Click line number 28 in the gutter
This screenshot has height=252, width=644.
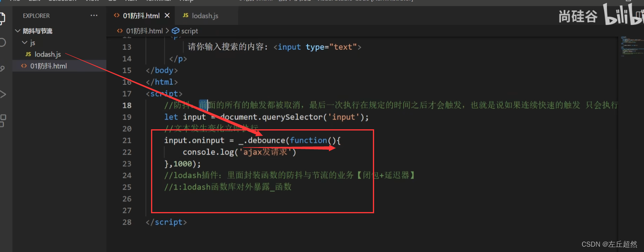tap(127, 222)
